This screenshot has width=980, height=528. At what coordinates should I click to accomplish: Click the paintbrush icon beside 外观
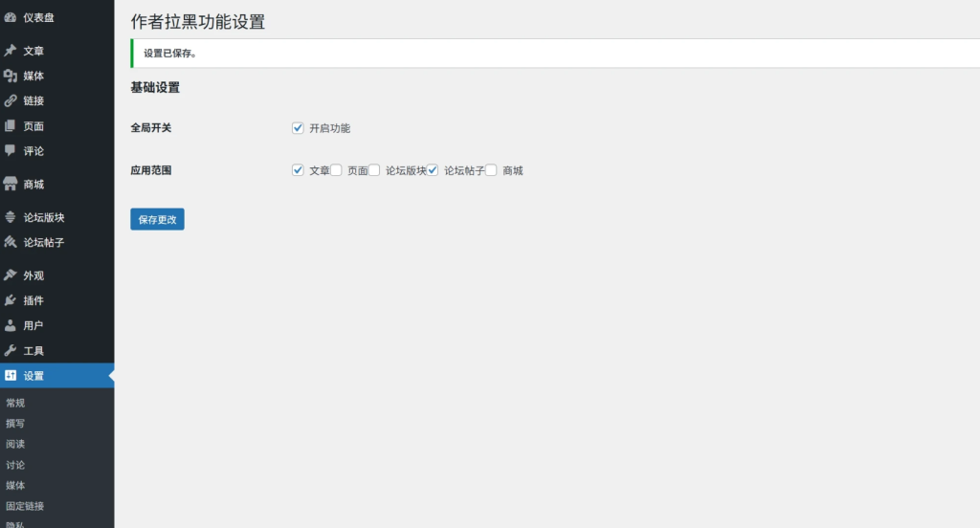click(x=10, y=275)
